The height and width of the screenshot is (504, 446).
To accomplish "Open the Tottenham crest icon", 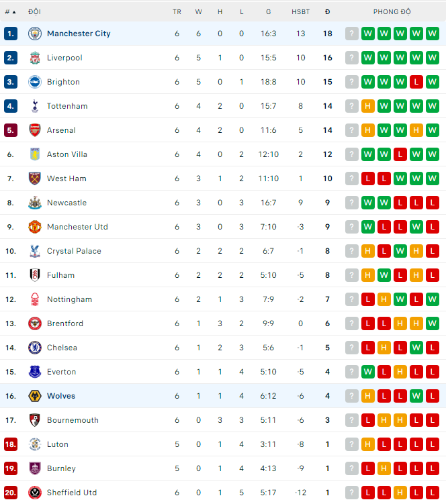I will (x=35, y=106).
